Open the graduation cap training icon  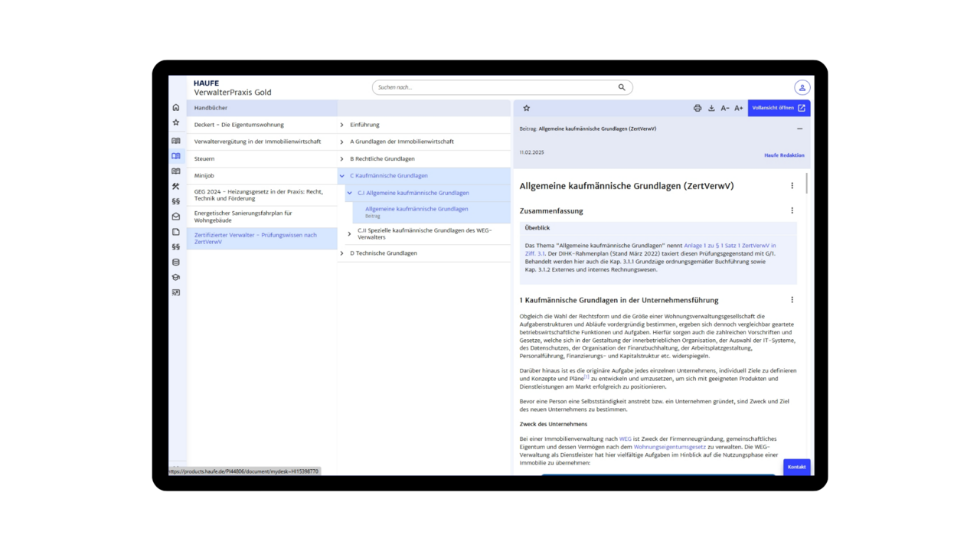click(176, 278)
